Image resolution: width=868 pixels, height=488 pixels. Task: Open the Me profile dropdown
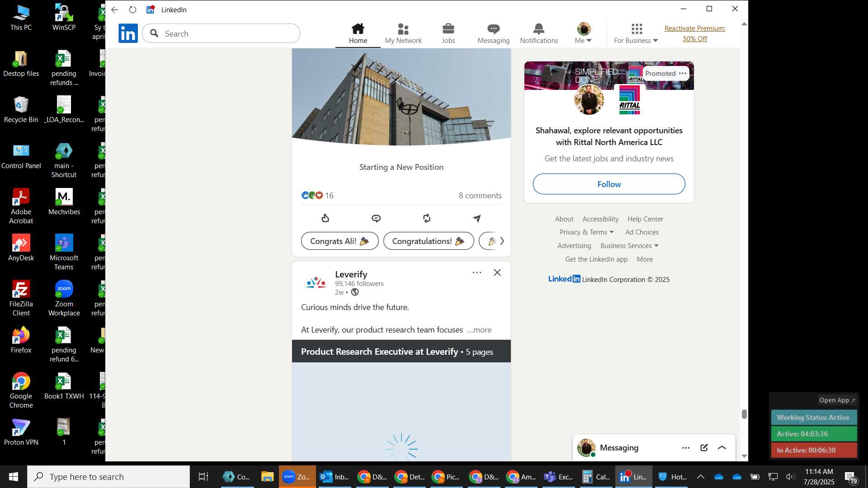[584, 33]
